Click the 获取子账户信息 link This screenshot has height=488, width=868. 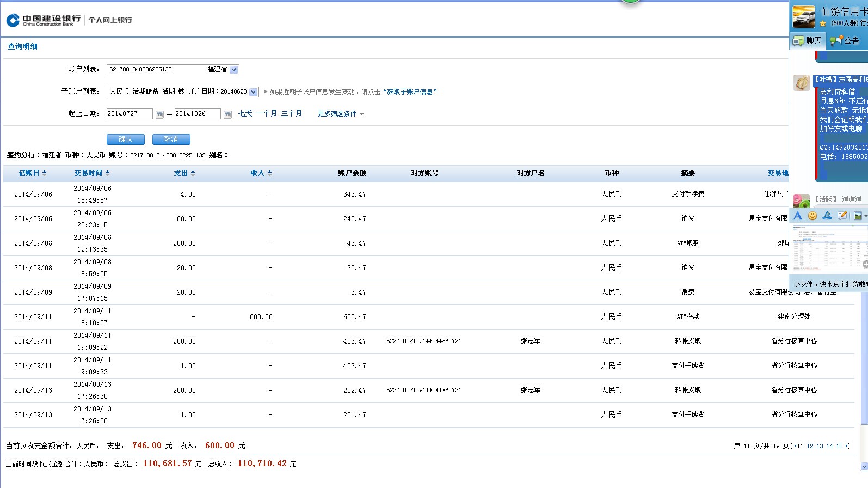[410, 92]
